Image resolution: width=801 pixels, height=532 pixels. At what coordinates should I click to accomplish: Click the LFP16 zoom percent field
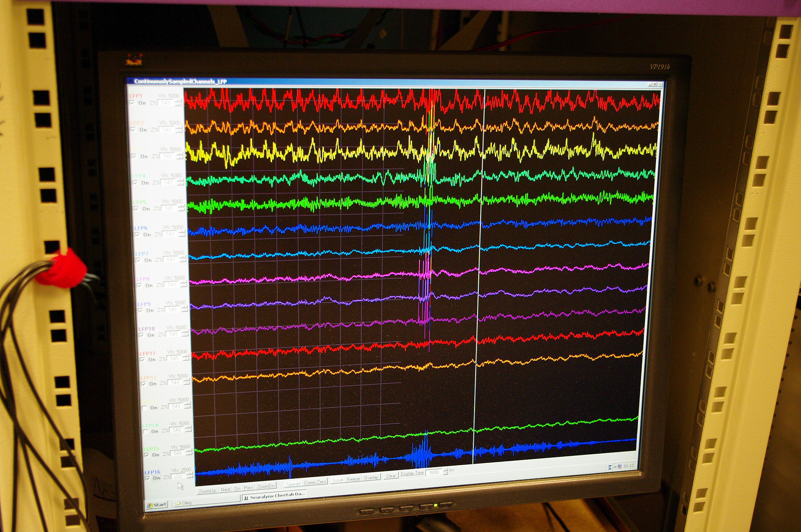tap(179, 476)
